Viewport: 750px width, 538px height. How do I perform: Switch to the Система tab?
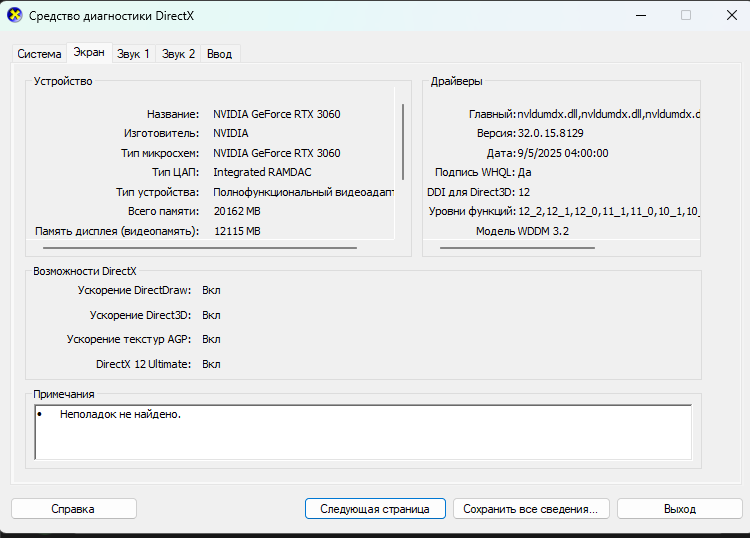(x=39, y=54)
